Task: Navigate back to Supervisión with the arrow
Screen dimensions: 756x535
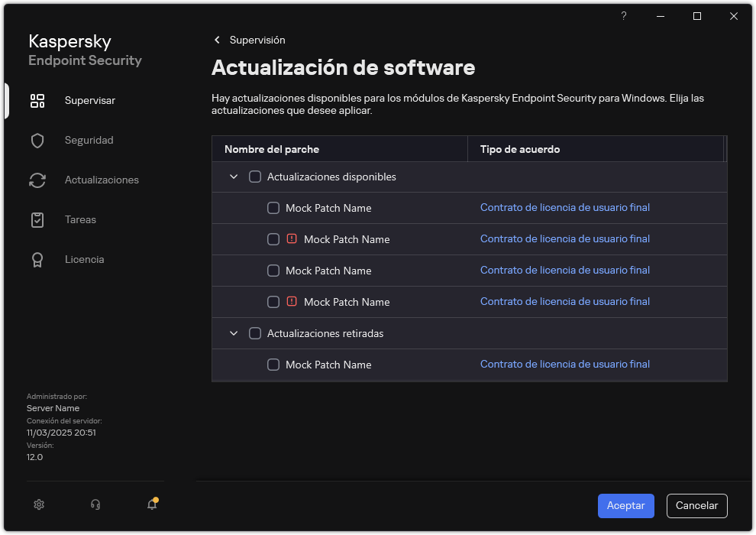Action: [x=217, y=40]
